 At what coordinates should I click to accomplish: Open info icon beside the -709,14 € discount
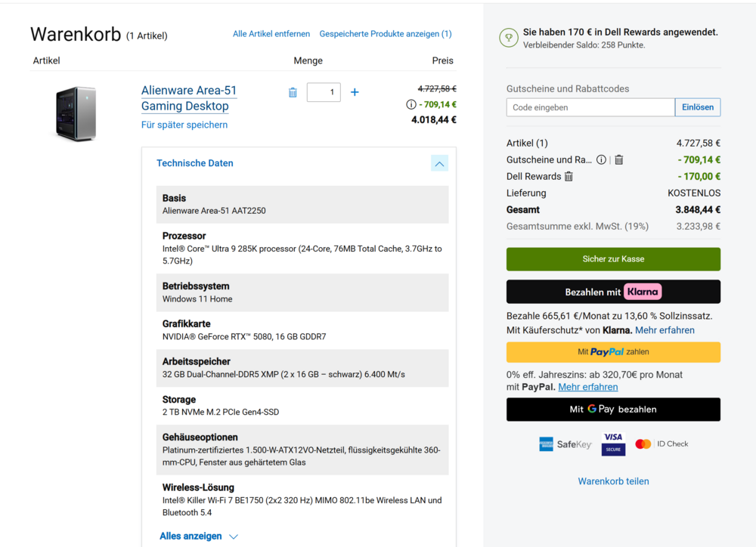[411, 105]
